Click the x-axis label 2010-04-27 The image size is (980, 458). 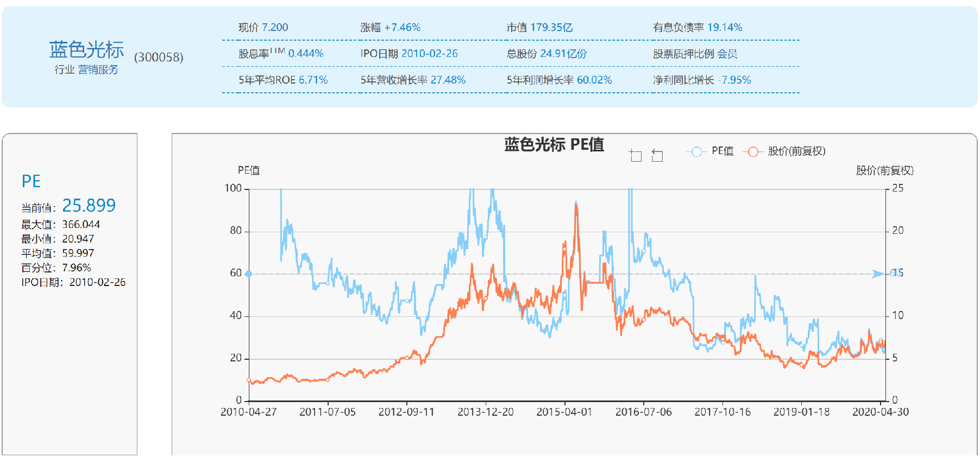(249, 412)
